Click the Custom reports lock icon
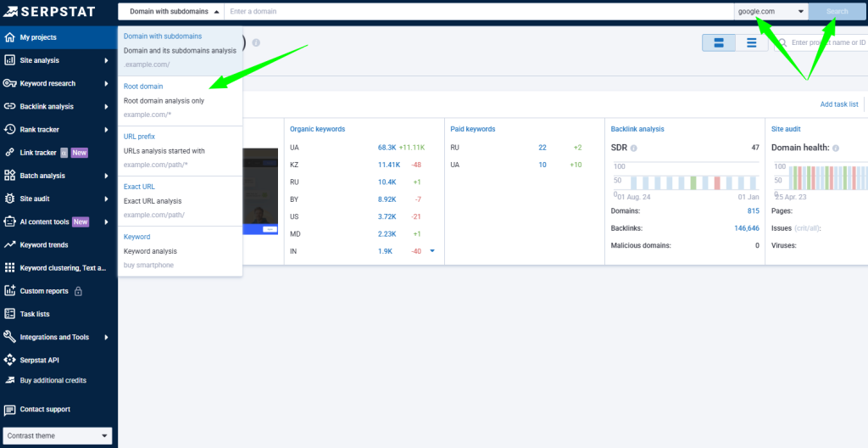 pyautogui.click(x=78, y=291)
